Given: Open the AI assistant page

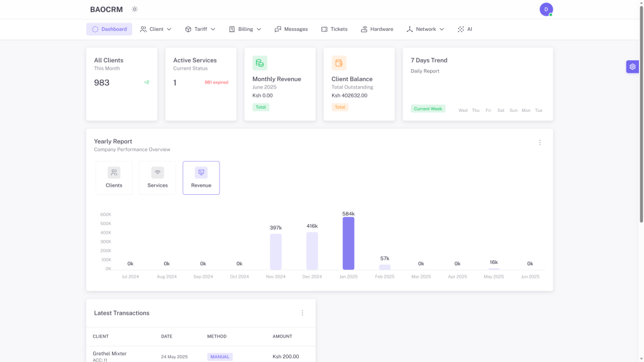Looking at the screenshot, I should [465, 29].
